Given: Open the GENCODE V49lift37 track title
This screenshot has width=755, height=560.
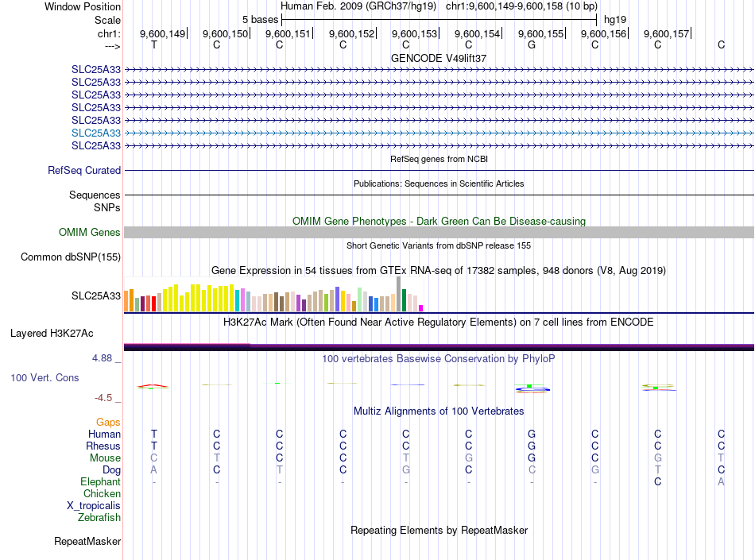Looking at the screenshot, I should pyautogui.click(x=438, y=58).
